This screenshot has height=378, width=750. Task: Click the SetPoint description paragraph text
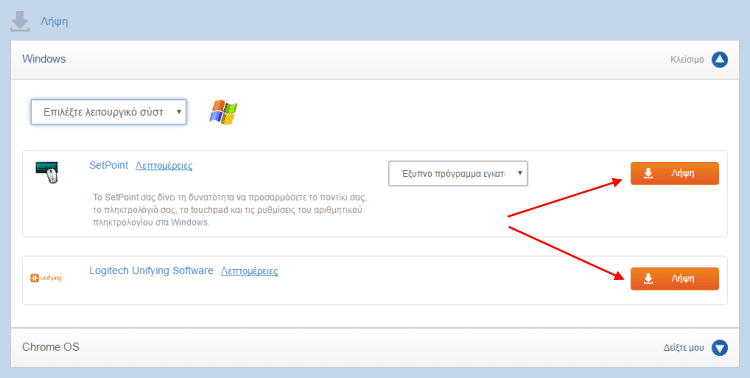point(230,210)
